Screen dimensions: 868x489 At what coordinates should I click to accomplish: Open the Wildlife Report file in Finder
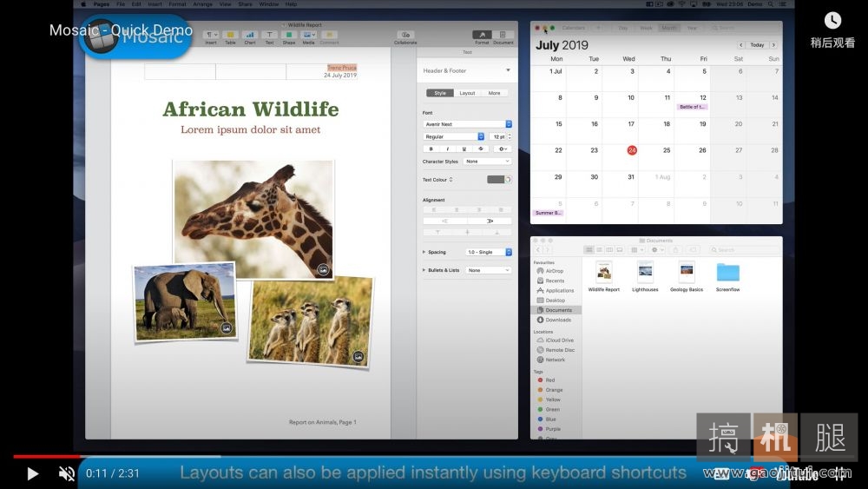click(x=604, y=276)
